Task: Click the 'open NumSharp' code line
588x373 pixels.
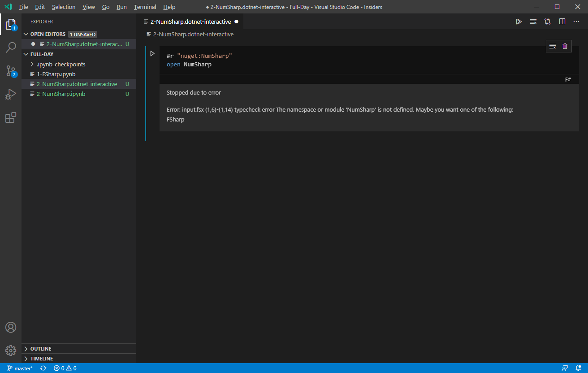Action: click(x=189, y=65)
